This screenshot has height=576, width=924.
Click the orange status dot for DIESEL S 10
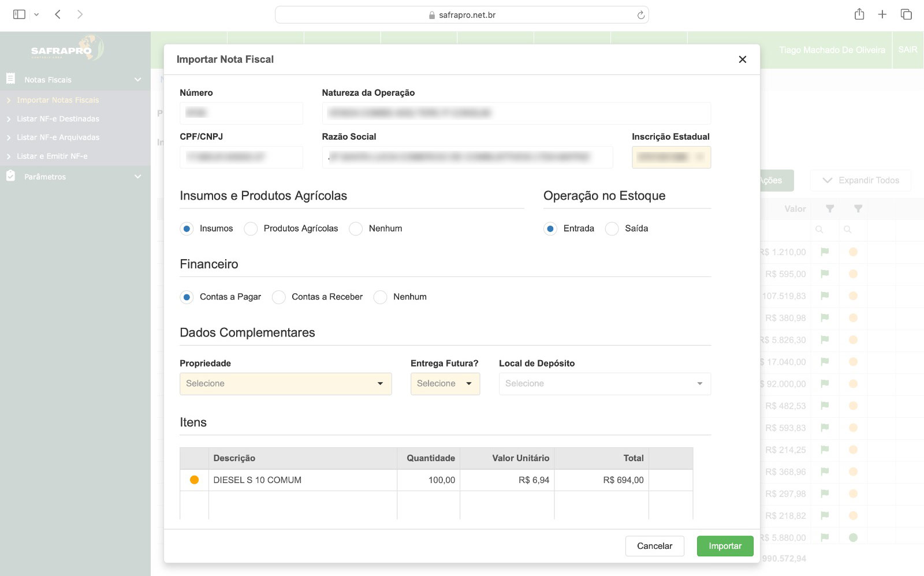(195, 480)
